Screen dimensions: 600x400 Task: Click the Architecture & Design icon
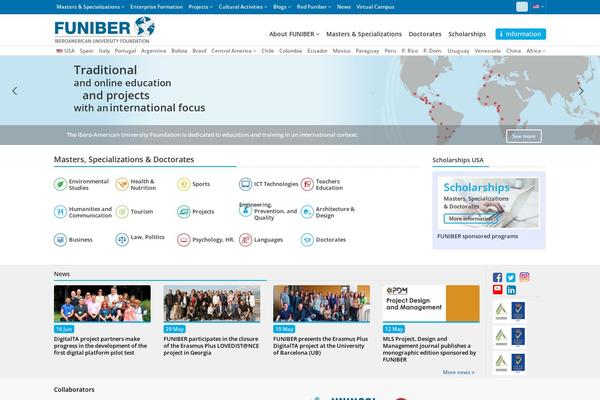(x=307, y=212)
